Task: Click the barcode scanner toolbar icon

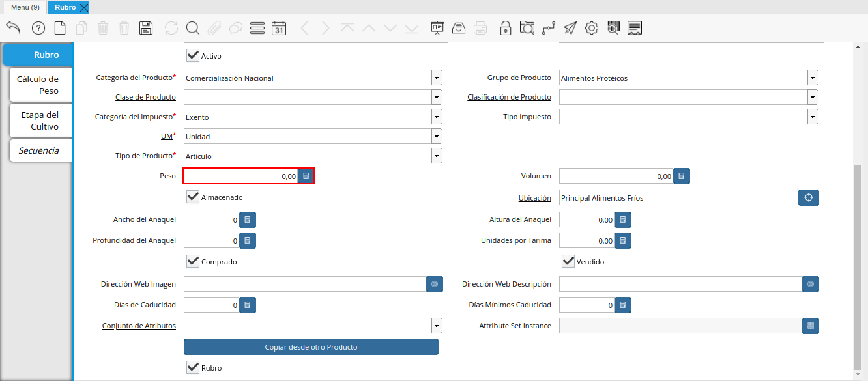Action: (x=613, y=28)
